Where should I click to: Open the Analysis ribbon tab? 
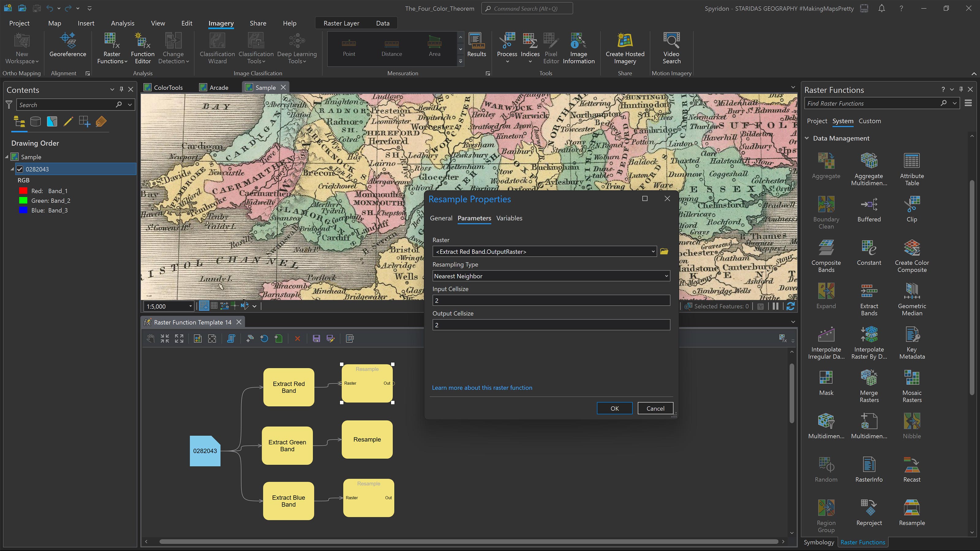pyautogui.click(x=123, y=23)
